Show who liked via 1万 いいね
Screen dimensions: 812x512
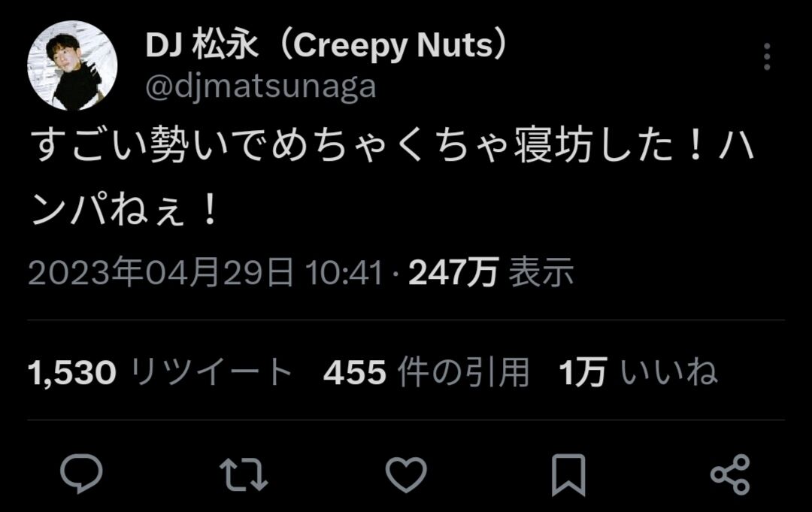638,371
